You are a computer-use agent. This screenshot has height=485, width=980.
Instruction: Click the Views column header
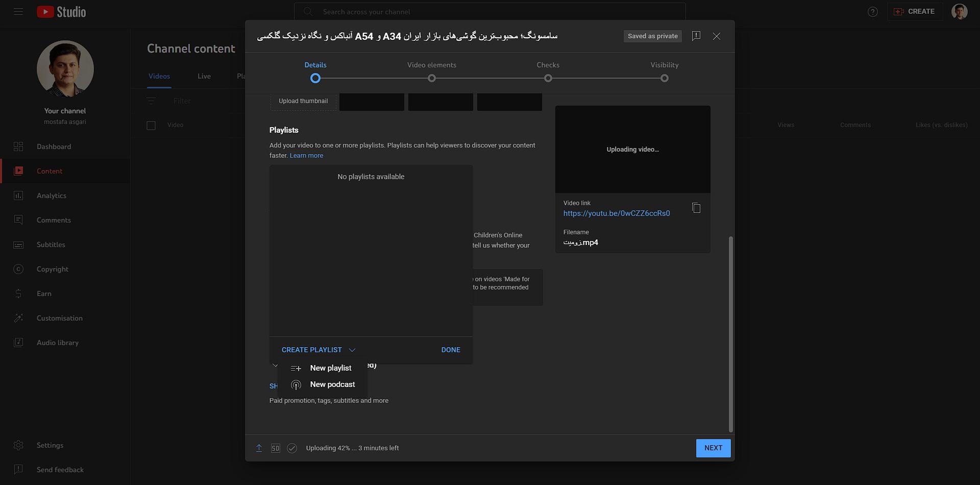786,125
